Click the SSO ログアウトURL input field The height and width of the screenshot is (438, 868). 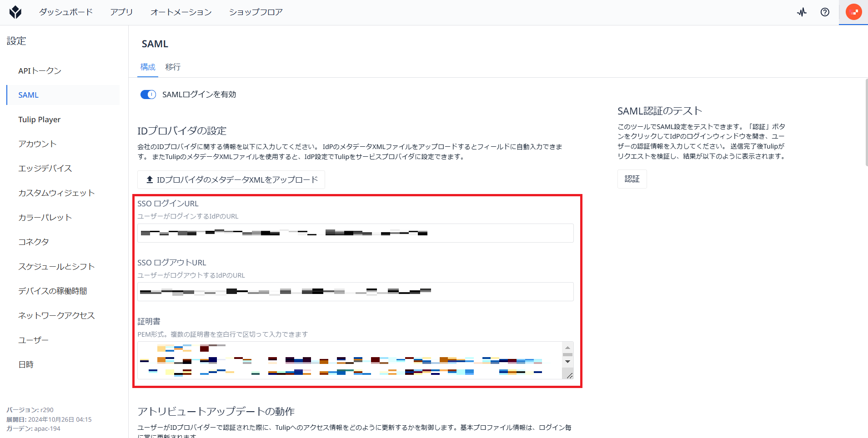[356, 292]
